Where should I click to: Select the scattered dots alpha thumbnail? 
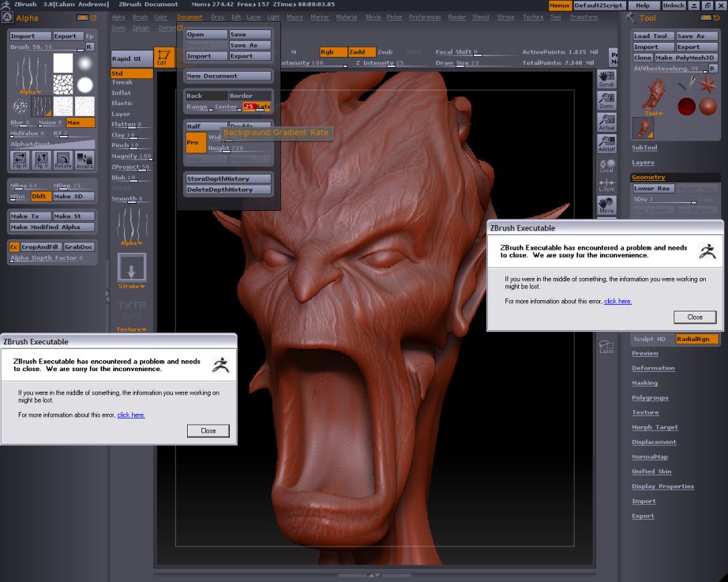click(20, 107)
